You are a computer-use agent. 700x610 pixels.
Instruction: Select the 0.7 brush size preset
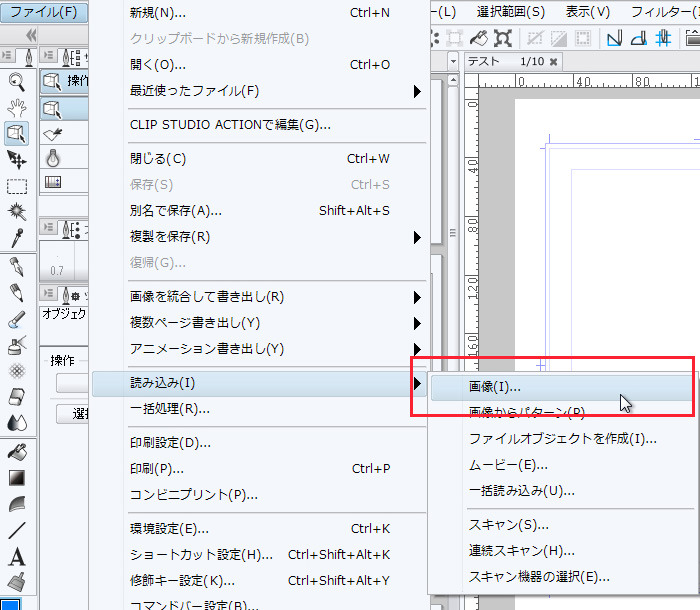(x=57, y=261)
